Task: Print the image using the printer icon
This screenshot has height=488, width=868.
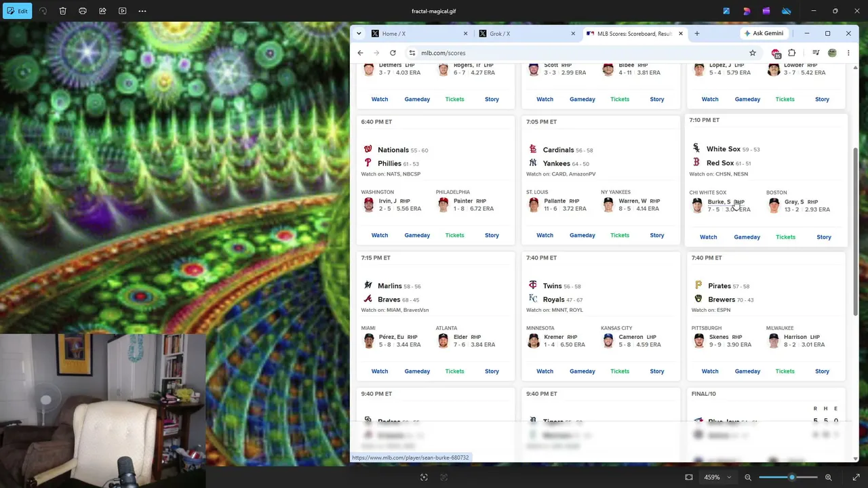Action: (83, 11)
